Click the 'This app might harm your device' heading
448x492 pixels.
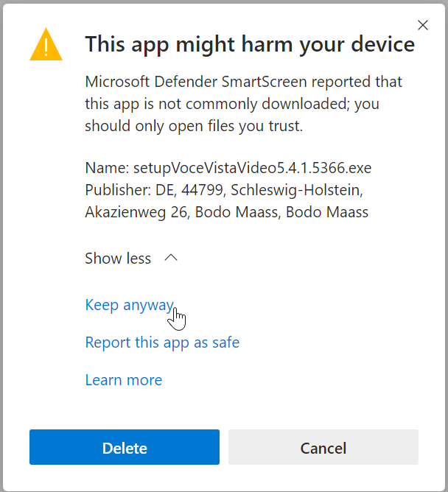coord(250,44)
